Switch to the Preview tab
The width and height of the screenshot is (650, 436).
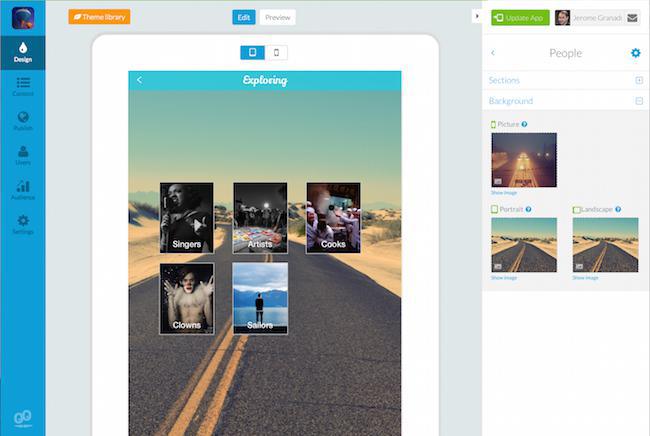(278, 17)
